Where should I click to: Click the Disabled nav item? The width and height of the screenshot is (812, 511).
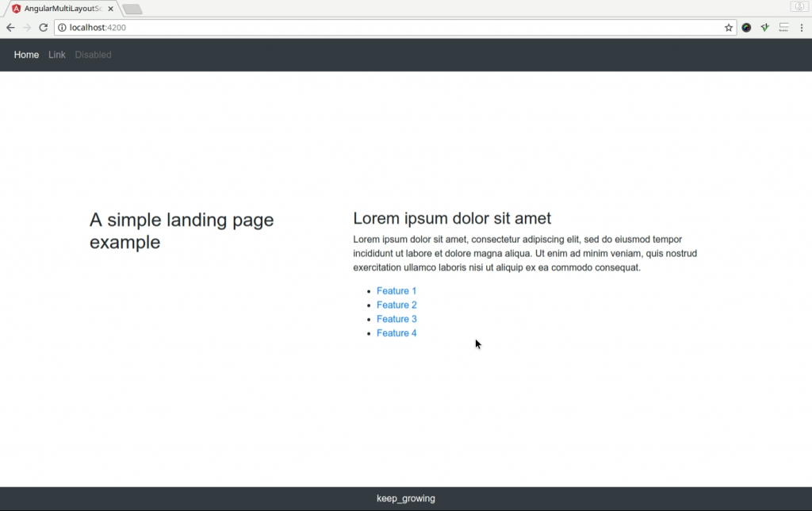pos(94,55)
